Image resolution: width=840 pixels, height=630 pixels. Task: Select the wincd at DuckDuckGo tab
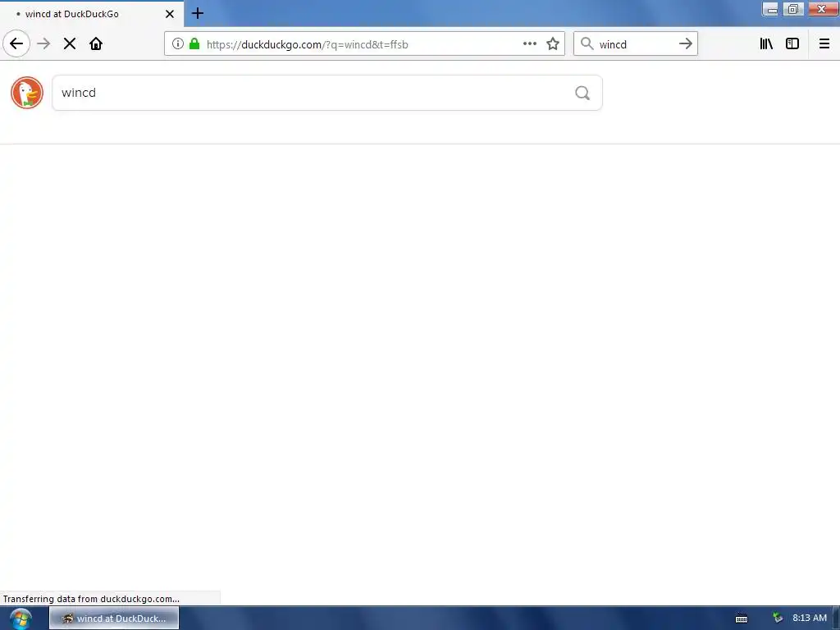pos(91,14)
